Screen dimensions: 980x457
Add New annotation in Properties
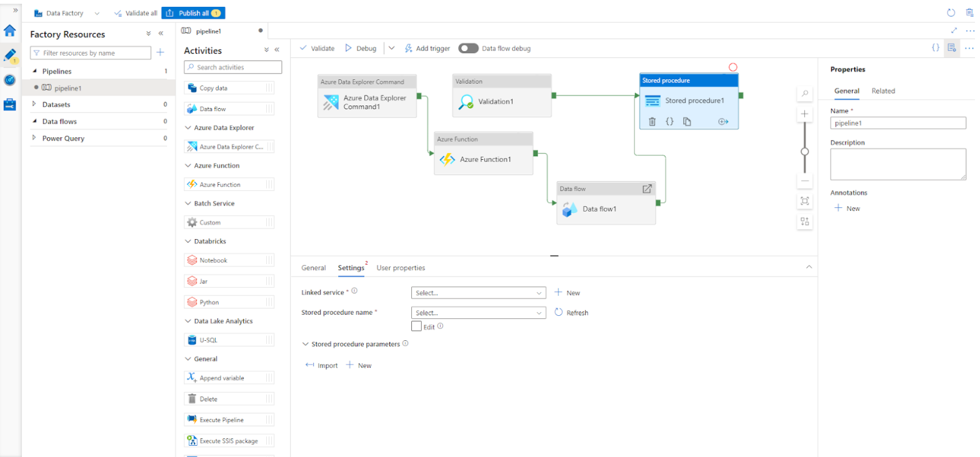847,208
